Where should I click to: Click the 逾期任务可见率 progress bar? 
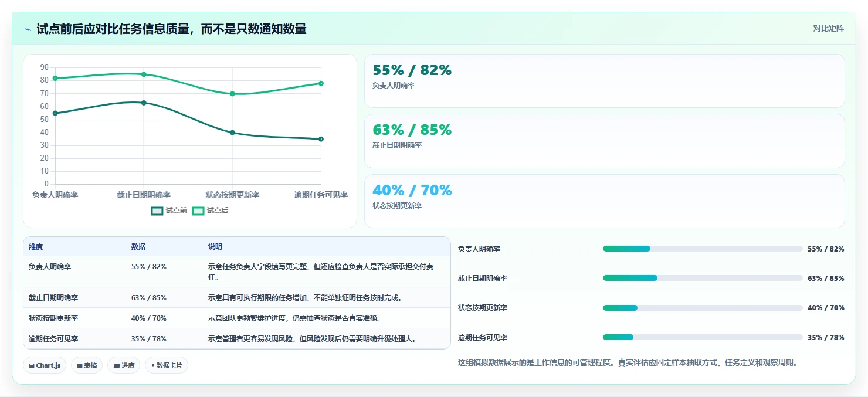tap(703, 337)
